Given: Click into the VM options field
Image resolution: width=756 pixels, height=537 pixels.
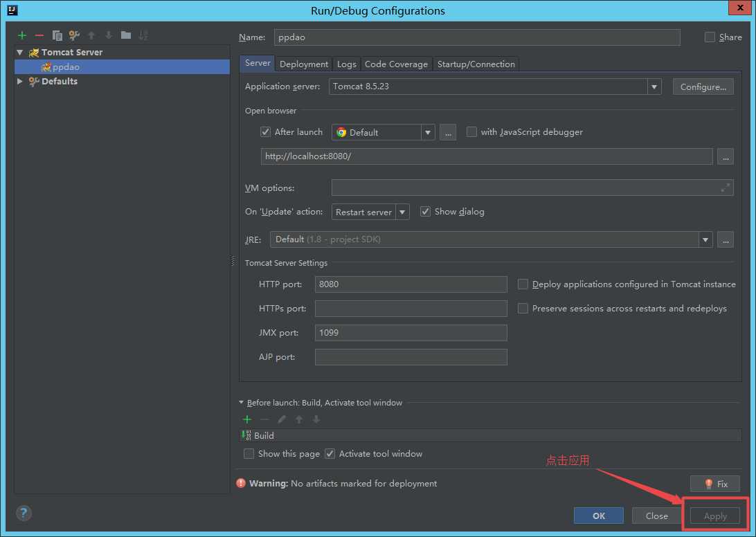Looking at the screenshot, I should tap(532, 188).
